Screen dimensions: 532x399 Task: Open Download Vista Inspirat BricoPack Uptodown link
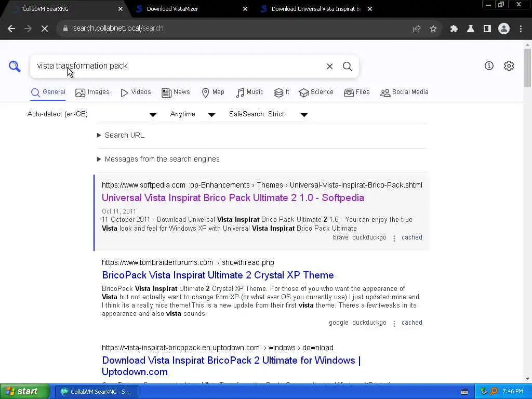point(231,366)
